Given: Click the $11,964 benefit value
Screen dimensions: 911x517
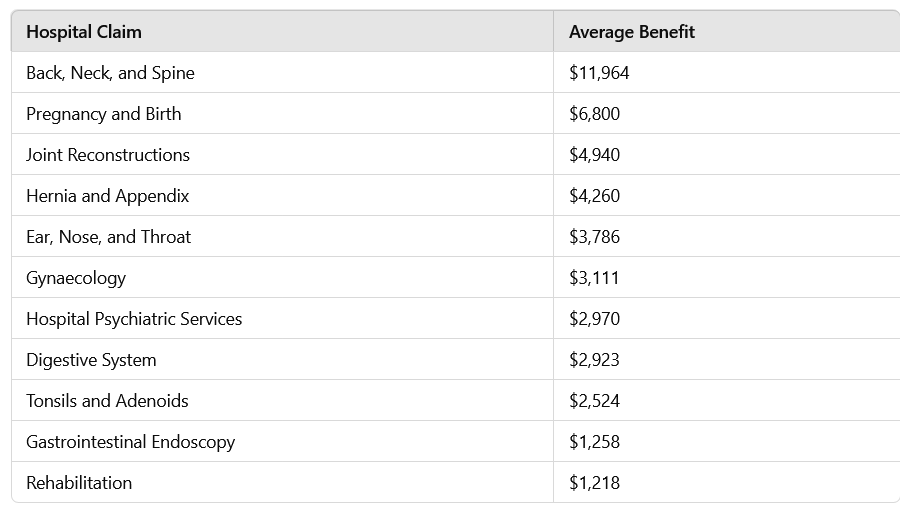Looking at the screenshot, I should coord(599,73).
